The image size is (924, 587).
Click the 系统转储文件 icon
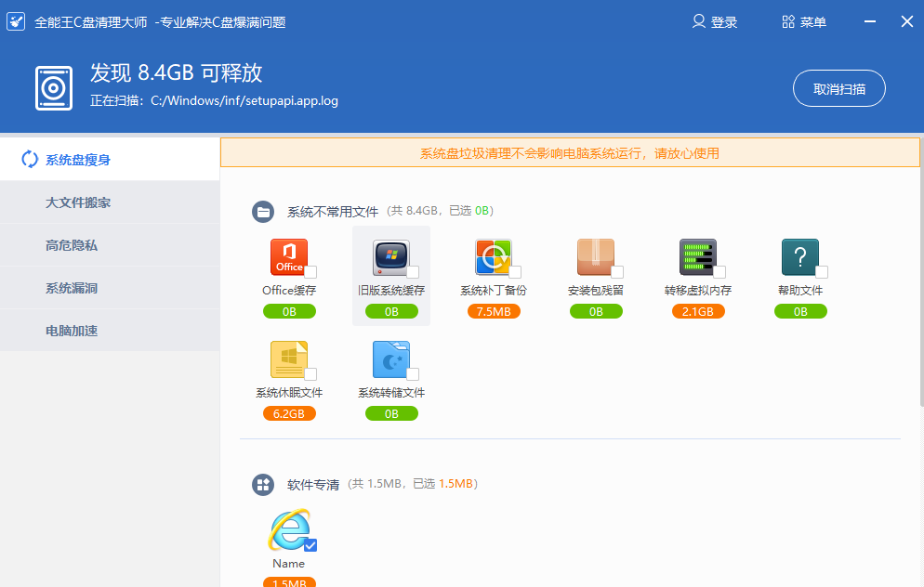point(390,359)
